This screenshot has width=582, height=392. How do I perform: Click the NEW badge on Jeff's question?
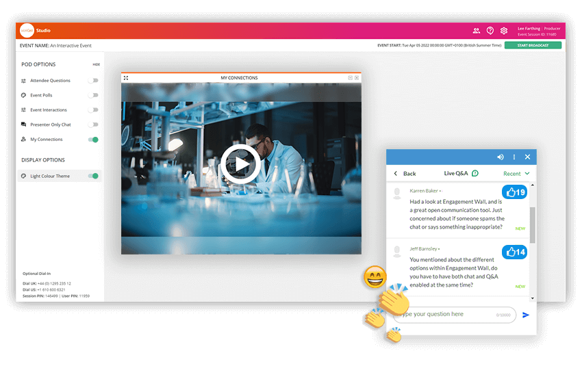pos(520,287)
